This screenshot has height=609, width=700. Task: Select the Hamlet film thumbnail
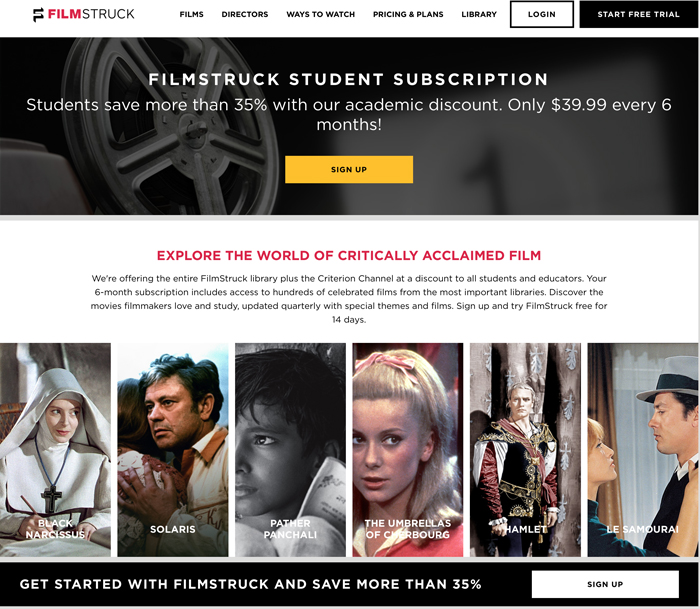click(x=525, y=450)
